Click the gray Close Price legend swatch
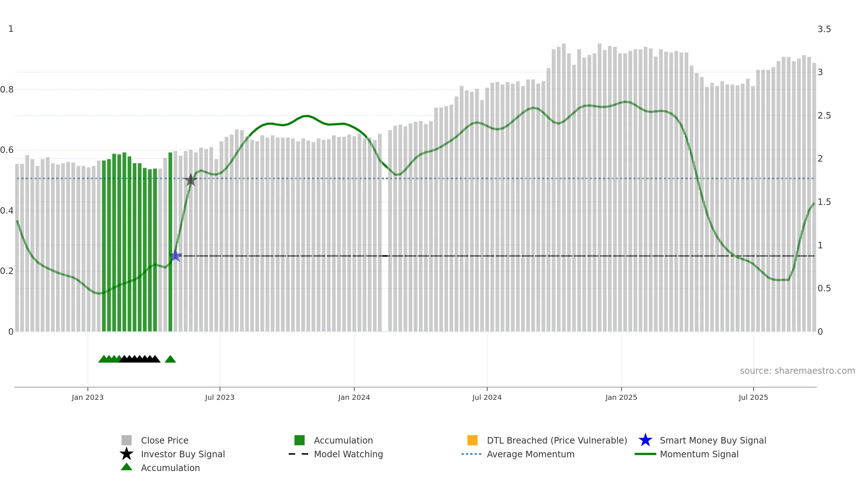This screenshot has height=488, width=868. point(126,440)
